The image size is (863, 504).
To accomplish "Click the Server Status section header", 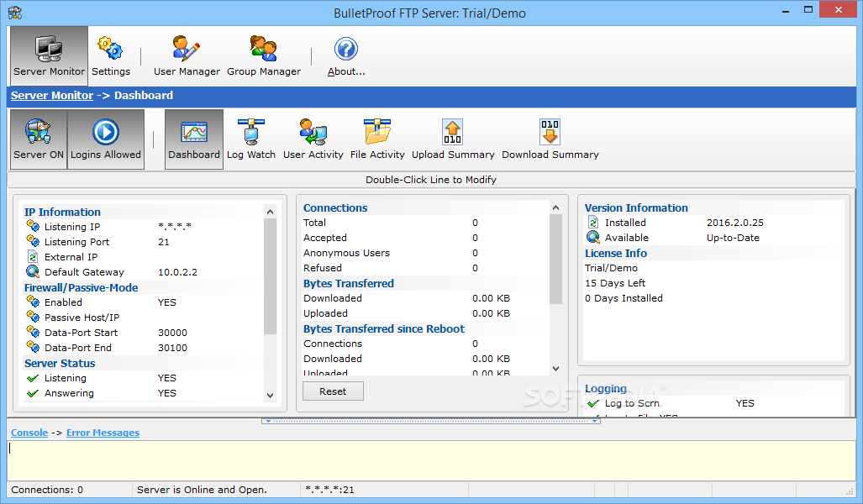I will pos(60,363).
